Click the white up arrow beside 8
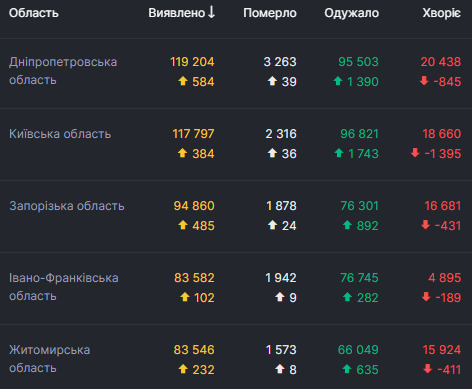 [x=280, y=369]
